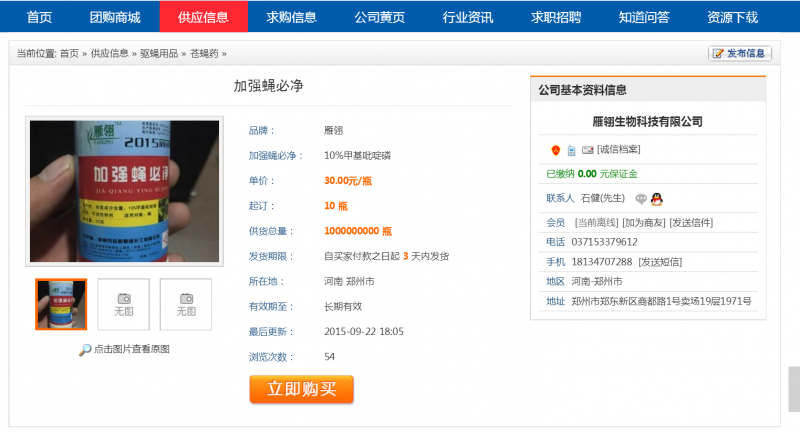Click the envelope icon beside 诚信档案
This screenshot has height=432, width=800.
click(587, 150)
